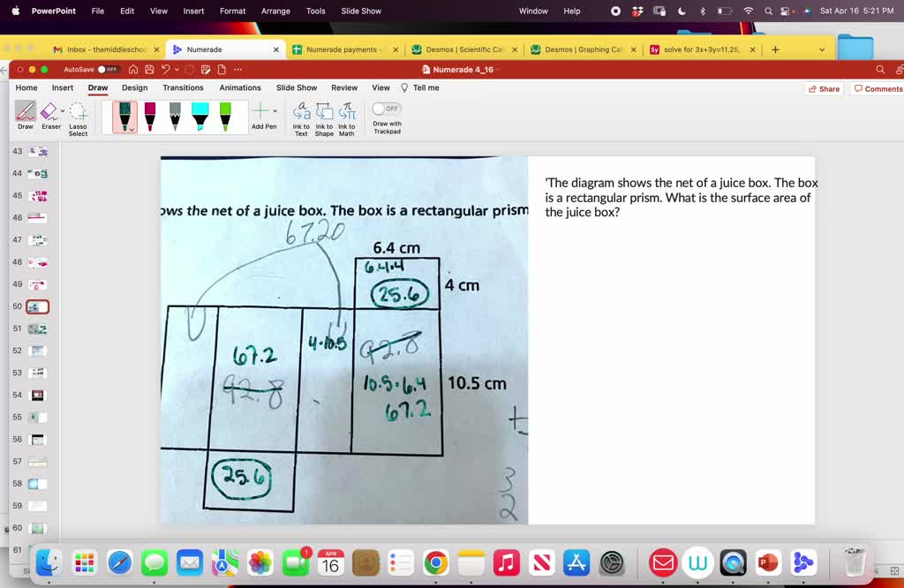904x588 pixels.
Task: Expand the selected teal pen's options
Action: [x=132, y=129]
